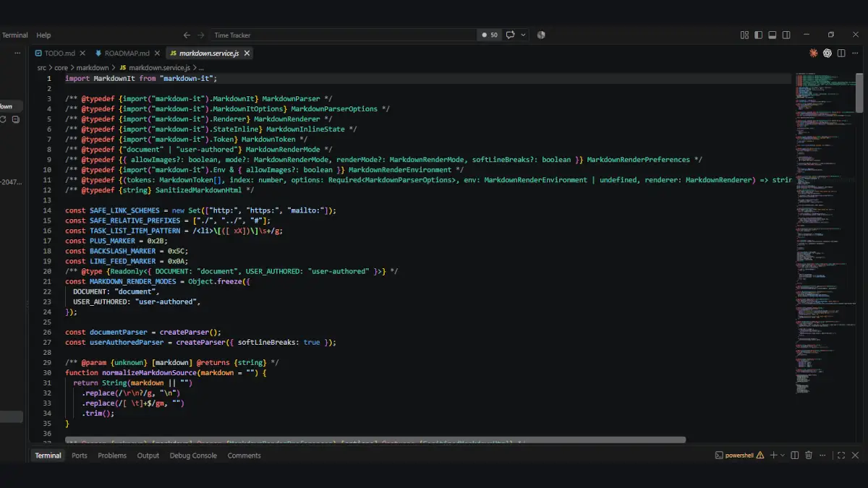Toggle the bottom panel visibility
Viewport: 868px width, 488px height.
772,35
